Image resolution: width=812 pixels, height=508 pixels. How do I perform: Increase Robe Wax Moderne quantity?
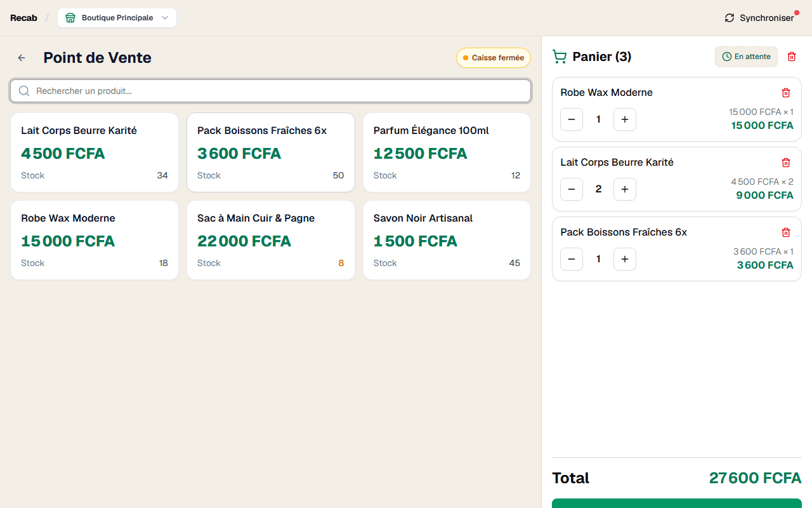pyautogui.click(x=625, y=119)
